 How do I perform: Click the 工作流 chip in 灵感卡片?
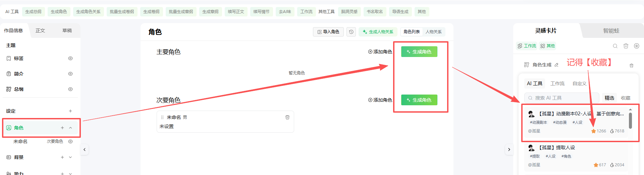click(527, 46)
